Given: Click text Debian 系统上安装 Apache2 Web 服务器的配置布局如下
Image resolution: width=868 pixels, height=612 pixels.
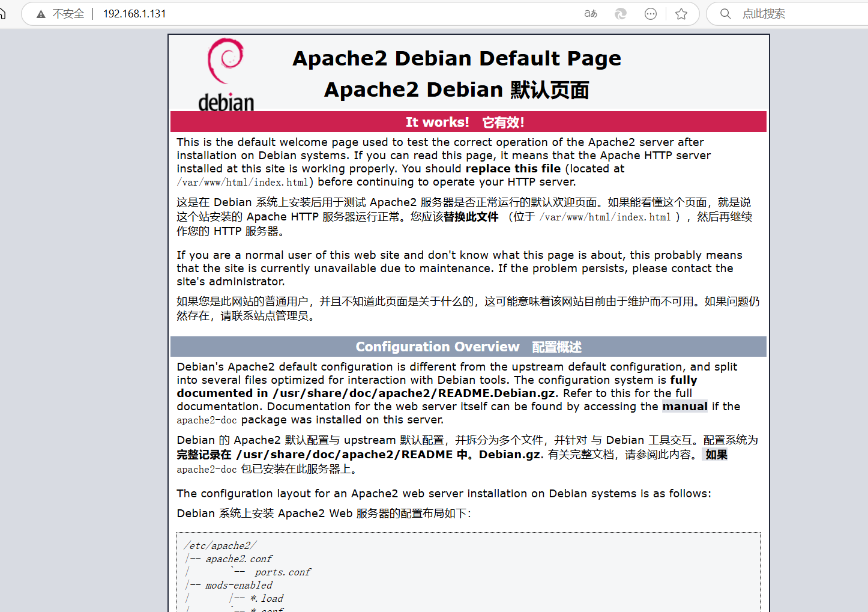Looking at the screenshot, I should click(324, 514).
